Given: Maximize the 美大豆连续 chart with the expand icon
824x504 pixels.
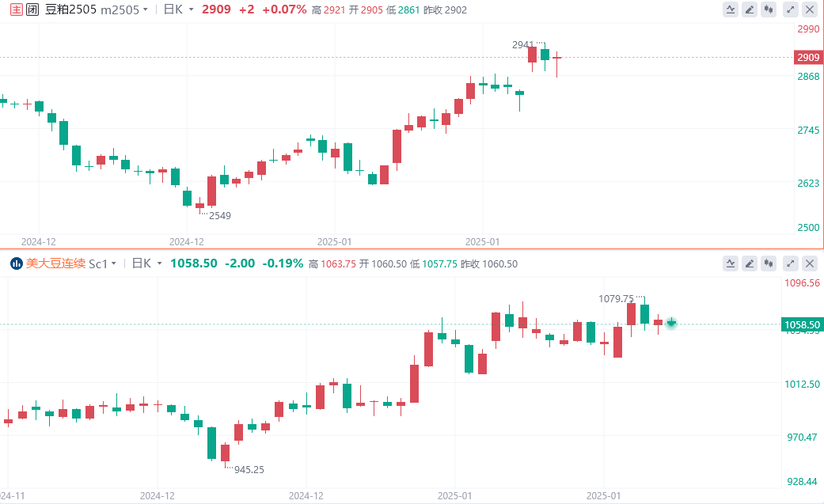Looking at the screenshot, I should (788, 263).
